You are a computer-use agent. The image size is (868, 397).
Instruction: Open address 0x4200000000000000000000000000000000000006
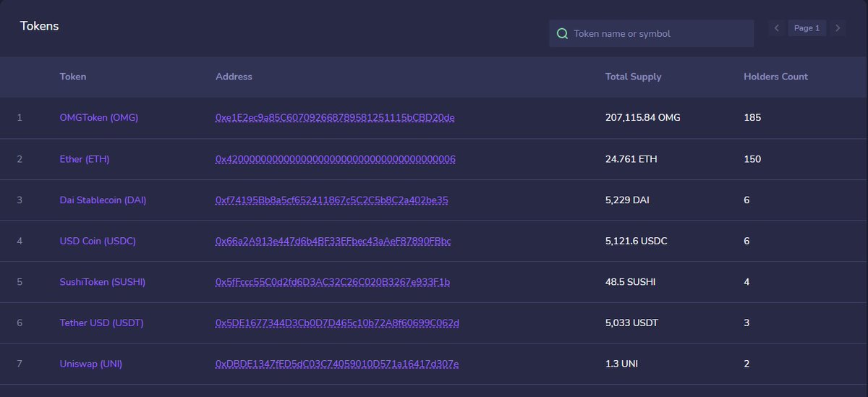point(336,159)
